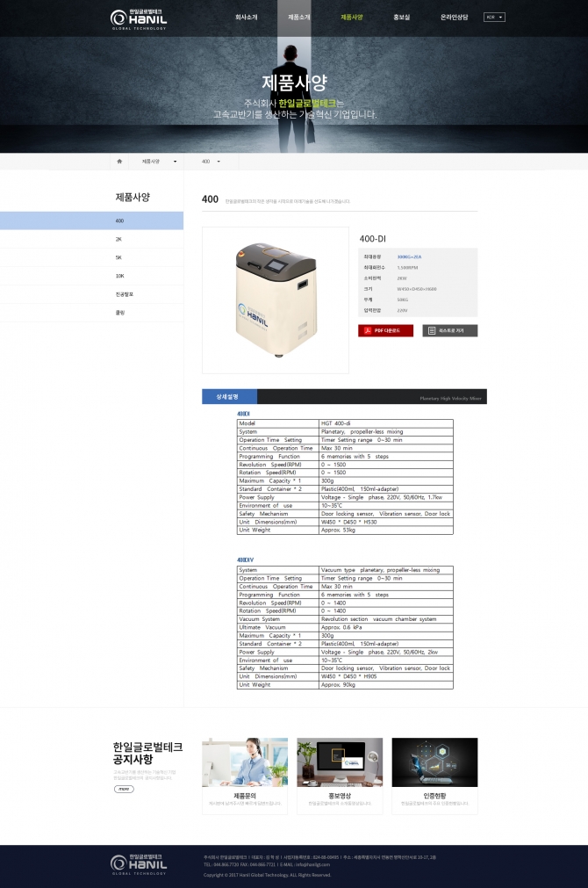The height and width of the screenshot is (888, 588).
Task: Select 10K in the sidebar list
Action: (x=91, y=276)
